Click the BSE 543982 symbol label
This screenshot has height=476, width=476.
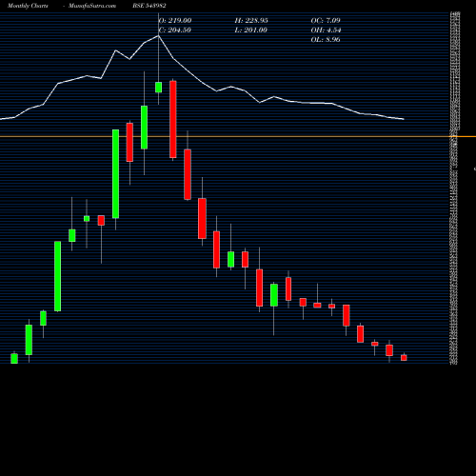(x=149, y=6)
